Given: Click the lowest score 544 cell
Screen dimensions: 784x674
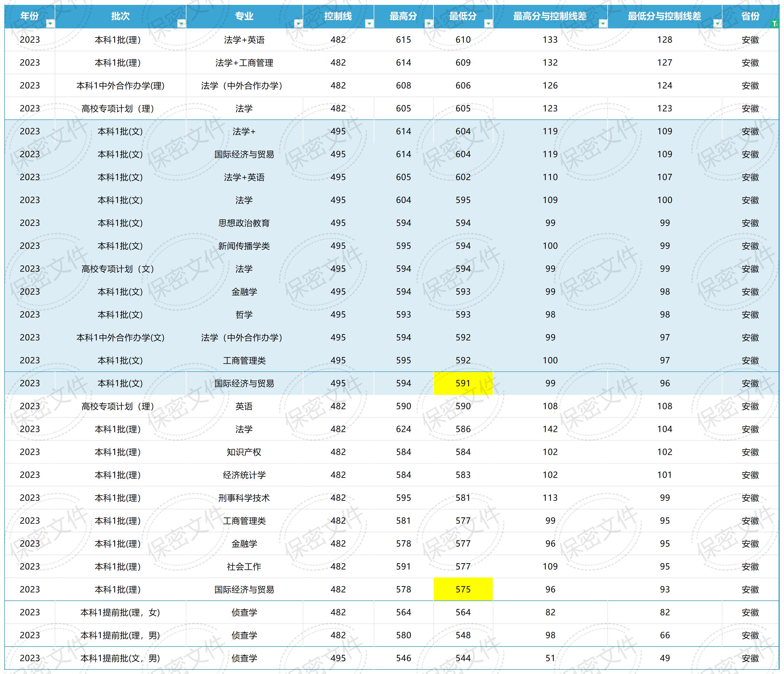Looking at the screenshot, I should (x=463, y=658).
